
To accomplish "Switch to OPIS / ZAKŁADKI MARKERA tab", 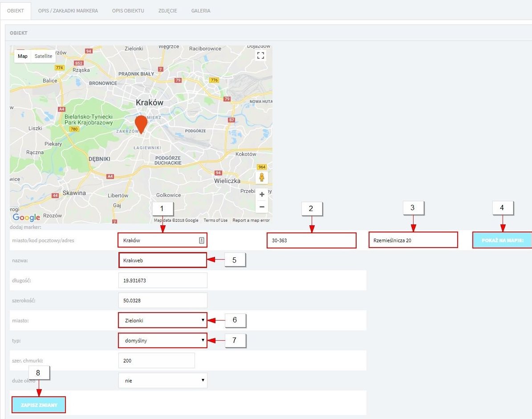I will tap(68, 11).
